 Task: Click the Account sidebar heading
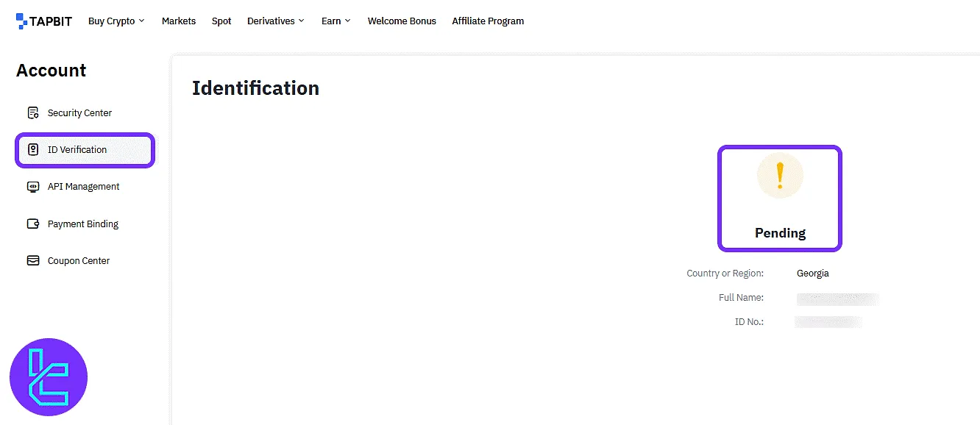[51, 71]
